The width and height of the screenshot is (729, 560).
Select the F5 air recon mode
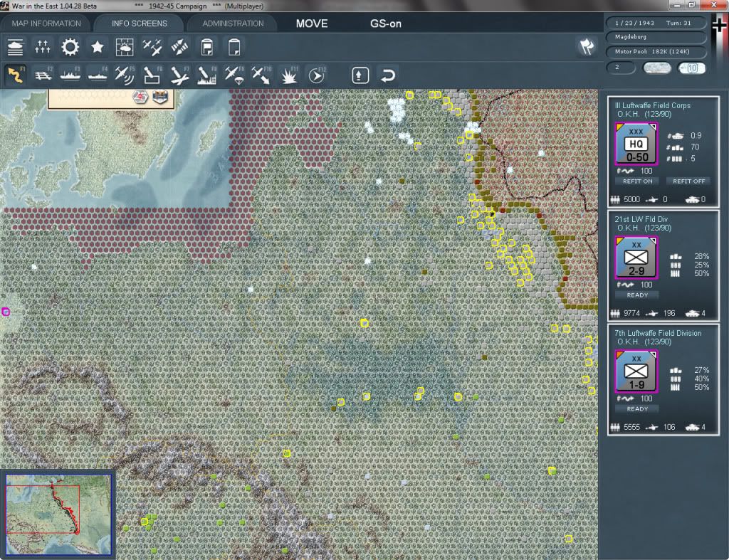tap(125, 75)
